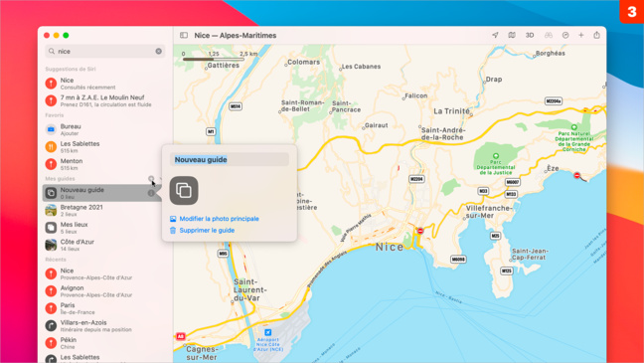Image resolution: width=644 pixels, height=363 pixels.
Task: Collapse the Mes guides section chevron
Action: point(161,178)
